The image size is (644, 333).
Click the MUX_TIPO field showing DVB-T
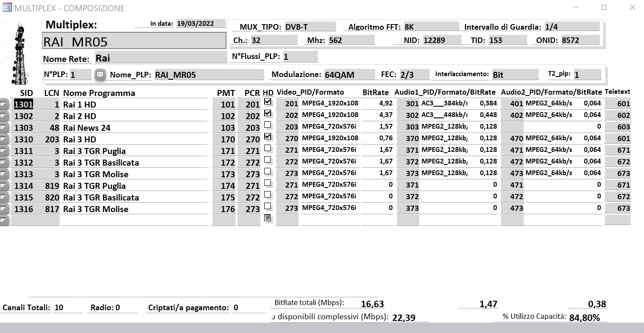[310, 27]
